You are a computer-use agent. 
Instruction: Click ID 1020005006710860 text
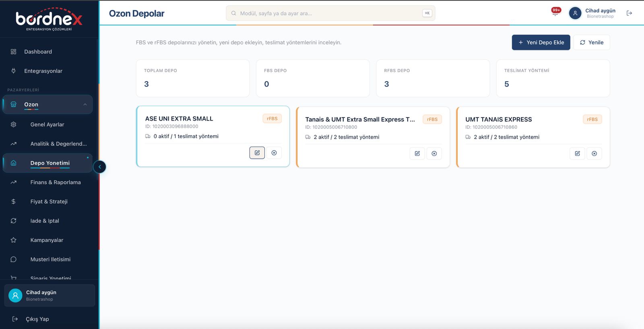point(491,127)
